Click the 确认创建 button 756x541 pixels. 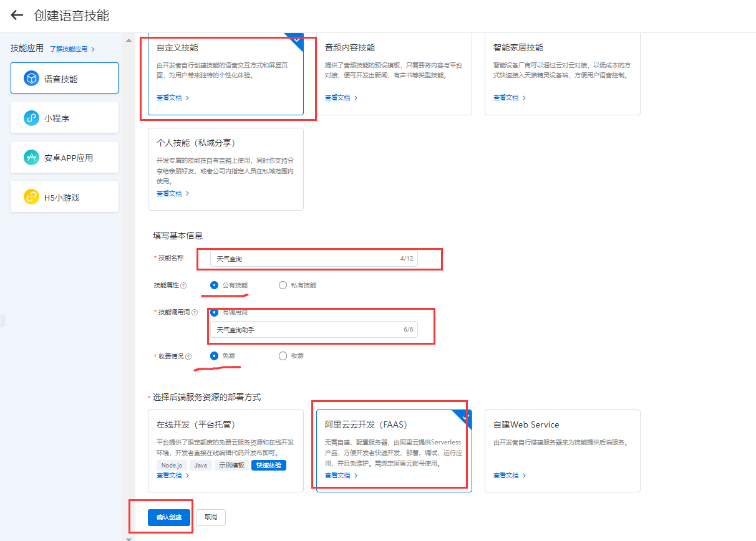click(169, 517)
